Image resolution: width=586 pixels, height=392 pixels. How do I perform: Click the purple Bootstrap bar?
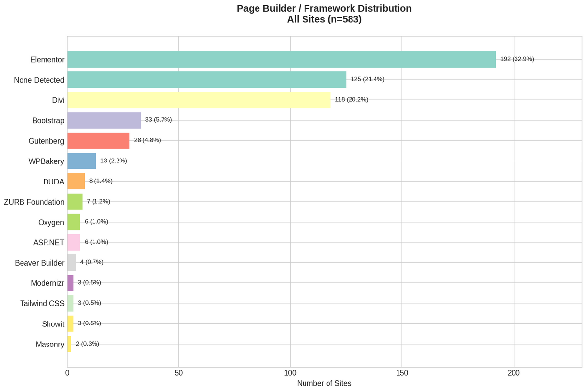[103, 120]
